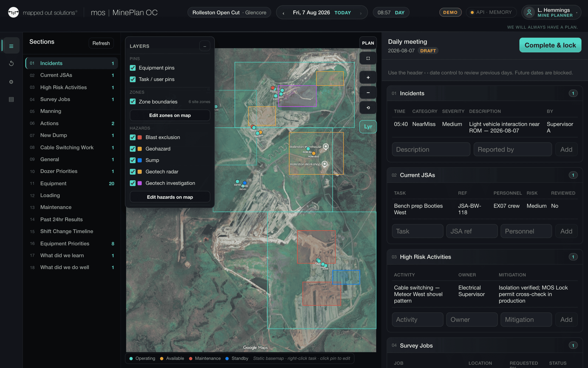The width and height of the screenshot is (588, 368).
Task: Select Current JSAs section
Action: point(72,75)
